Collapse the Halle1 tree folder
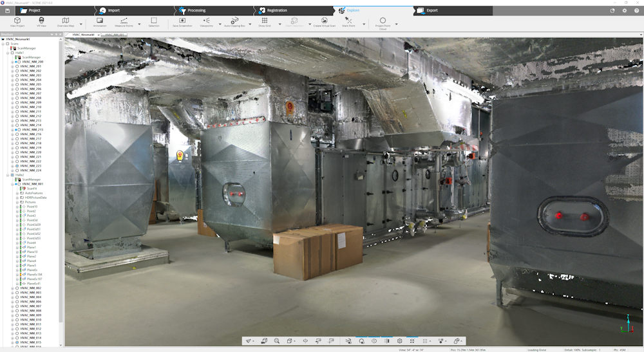The width and height of the screenshot is (644, 352). click(7, 53)
